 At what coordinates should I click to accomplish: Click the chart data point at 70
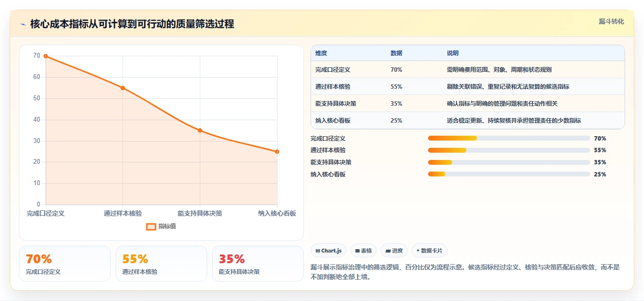point(46,56)
